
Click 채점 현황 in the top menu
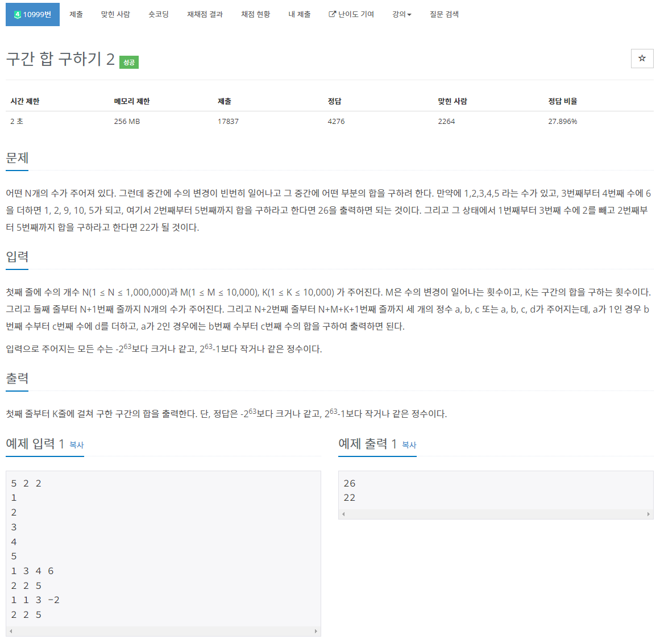coord(255,14)
